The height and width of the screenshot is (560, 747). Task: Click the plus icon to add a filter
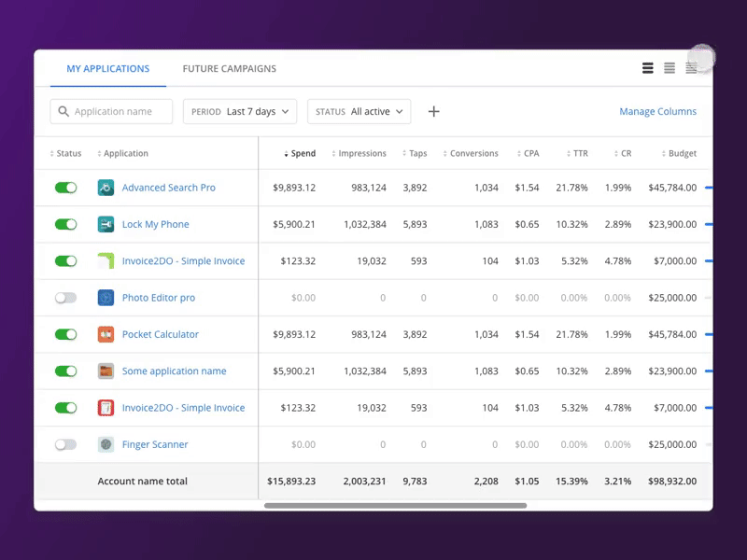(x=433, y=112)
